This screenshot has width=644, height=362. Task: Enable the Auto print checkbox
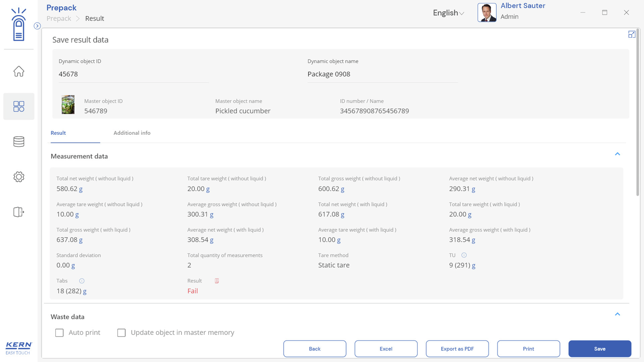pos(59,333)
